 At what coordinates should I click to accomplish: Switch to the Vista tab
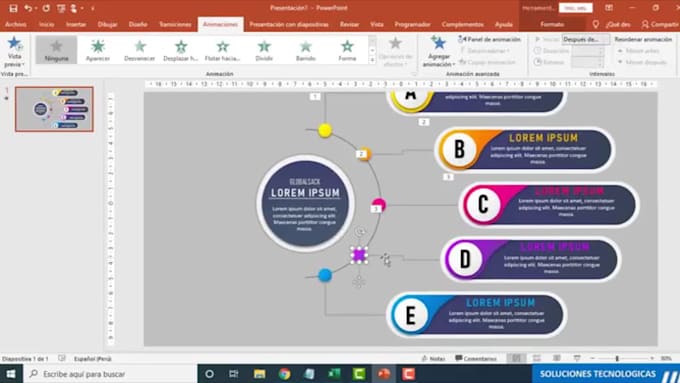point(377,24)
